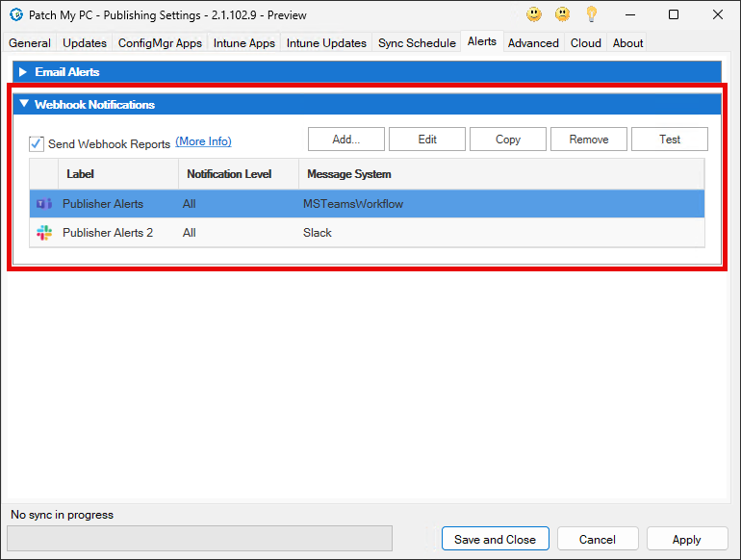Remove the selected webhook
741x560 pixels.
tap(588, 140)
